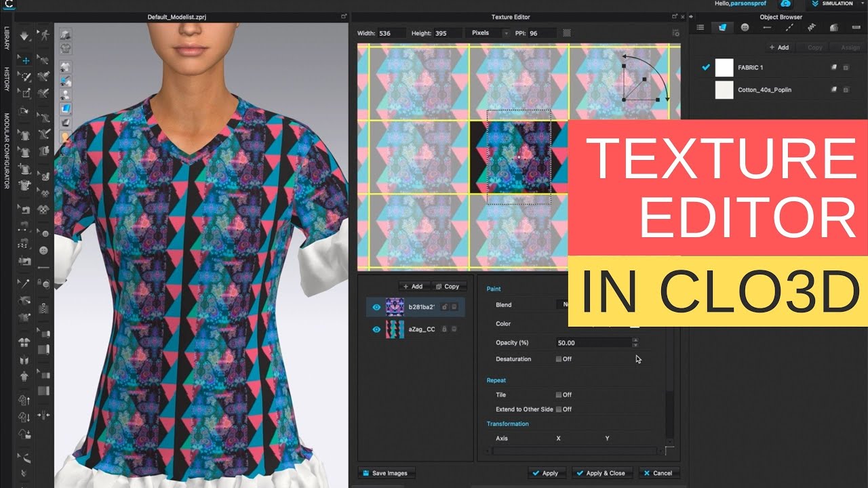Viewport: 868px width, 488px height.
Task: Click the Apply button
Action: tap(546, 473)
